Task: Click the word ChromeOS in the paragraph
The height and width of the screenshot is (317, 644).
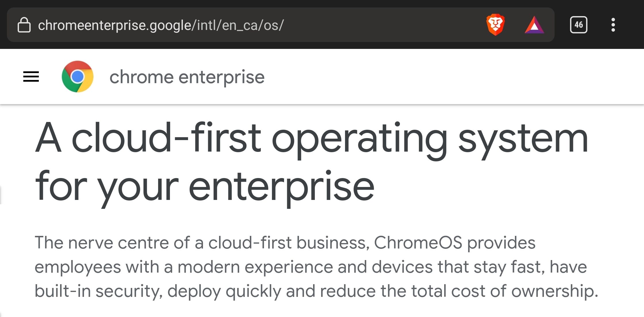Action: pyautogui.click(x=418, y=242)
